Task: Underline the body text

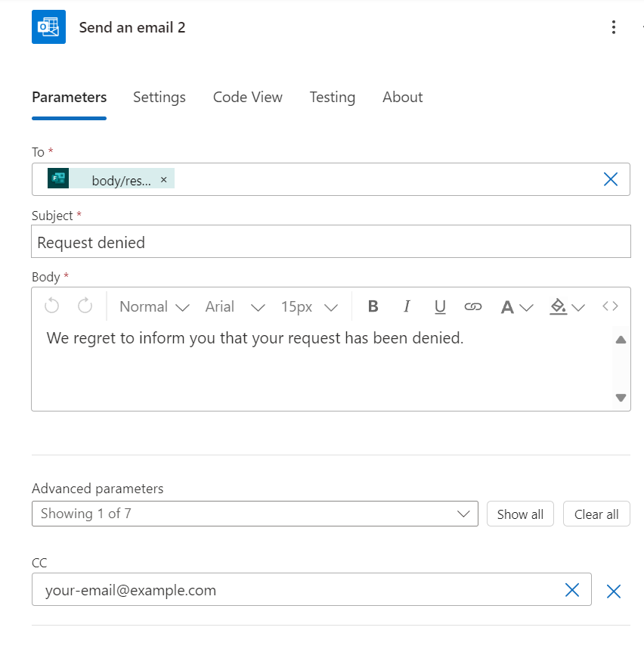Action: (439, 306)
